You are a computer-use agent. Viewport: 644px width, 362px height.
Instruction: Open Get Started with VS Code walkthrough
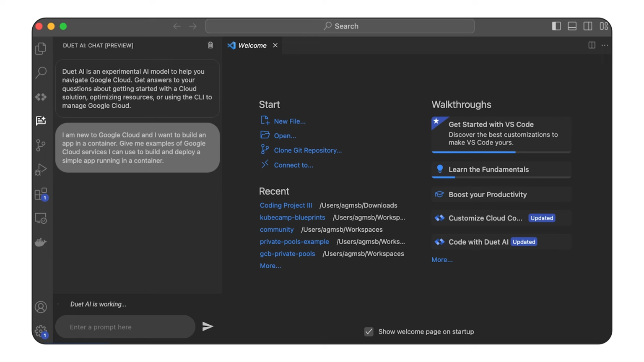[501, 134]
